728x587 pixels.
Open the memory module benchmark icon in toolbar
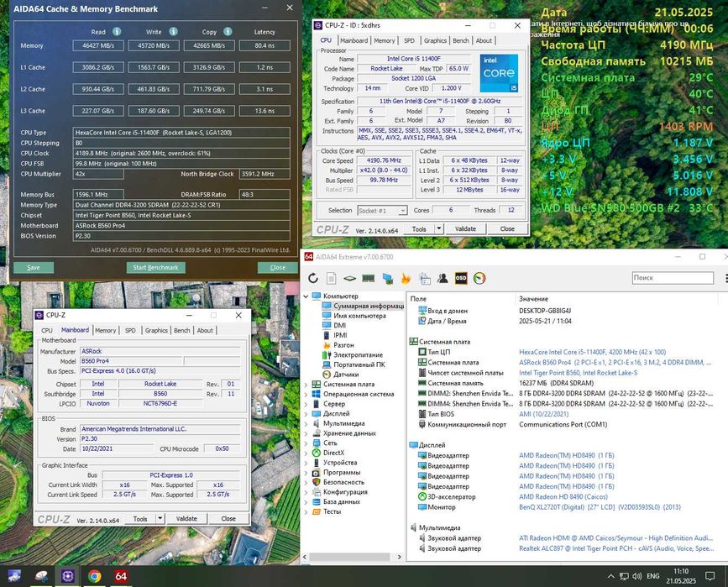368,278
